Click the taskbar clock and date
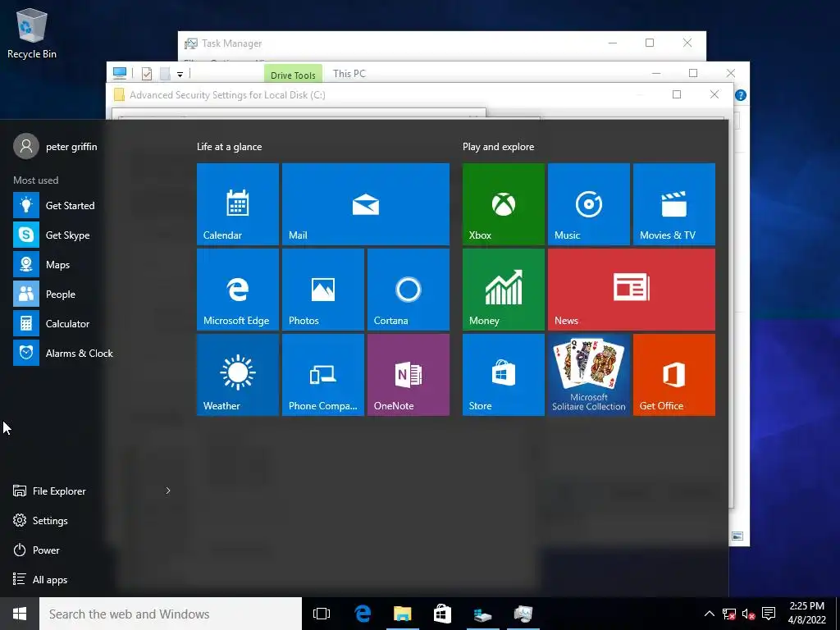This screenshot has width=840, height=630. [807, 614]
